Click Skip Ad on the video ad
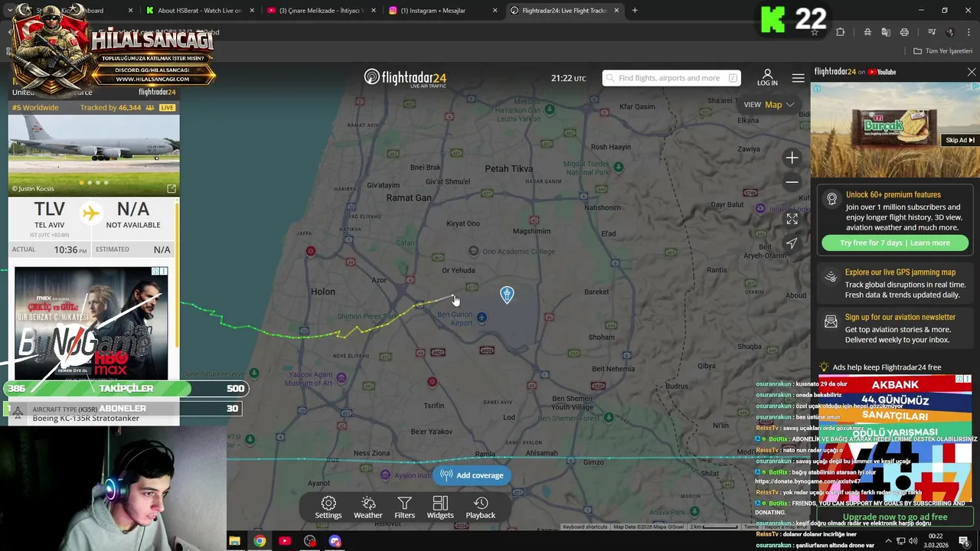The width and height of the screenshot is (980, 551). (960, 140)
